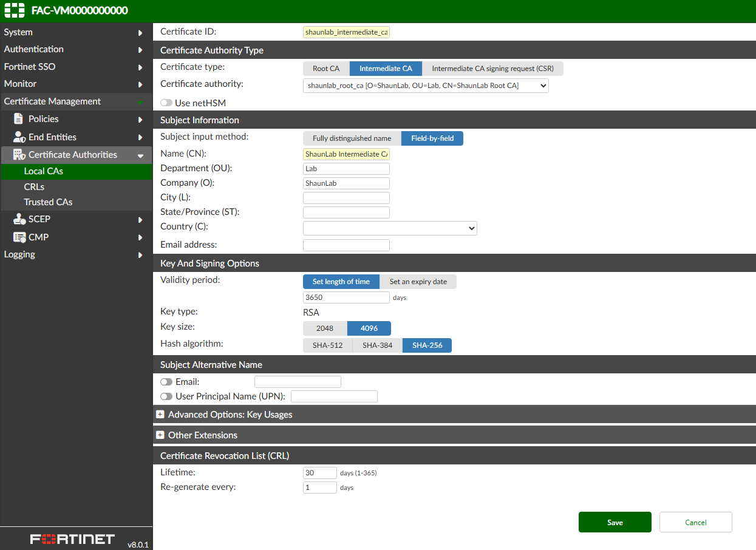The image size is (756, 550).
Task: Expand the Authentication menu arrow
Action: tap(140, 50)
